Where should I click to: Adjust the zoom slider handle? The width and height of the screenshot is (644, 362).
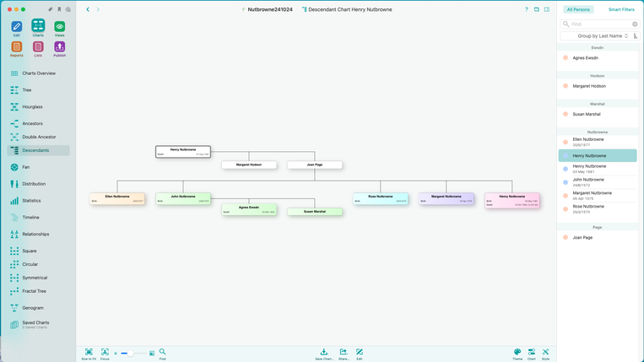[x=130, y=354]
